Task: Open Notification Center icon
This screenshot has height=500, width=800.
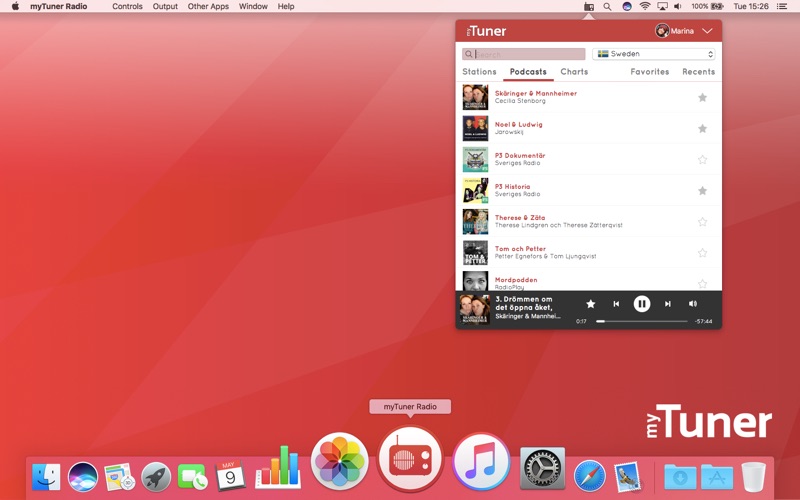Action: pyautogui.click(x=782, y=7)
